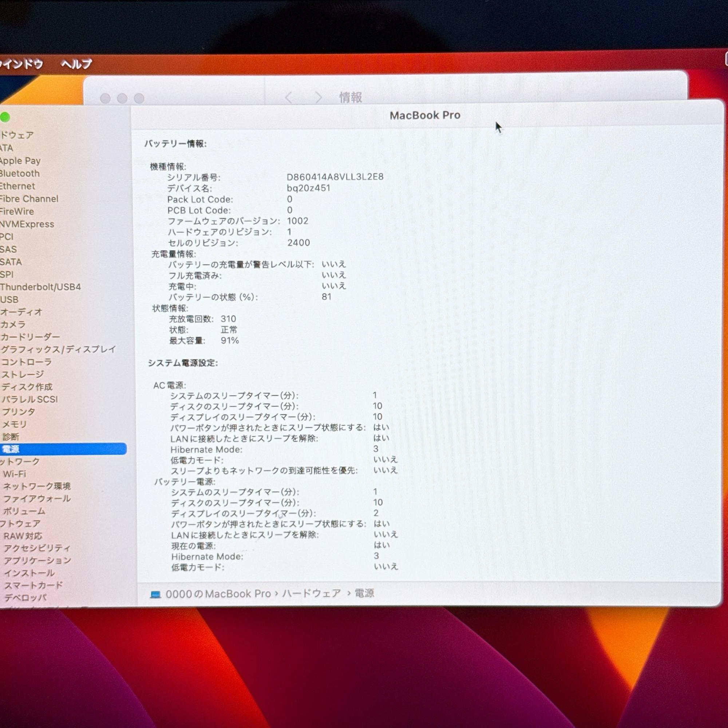Screen dimensions: 728x728
Task: Select NVMExpress in the sidebar
Action: pos(27,224)
